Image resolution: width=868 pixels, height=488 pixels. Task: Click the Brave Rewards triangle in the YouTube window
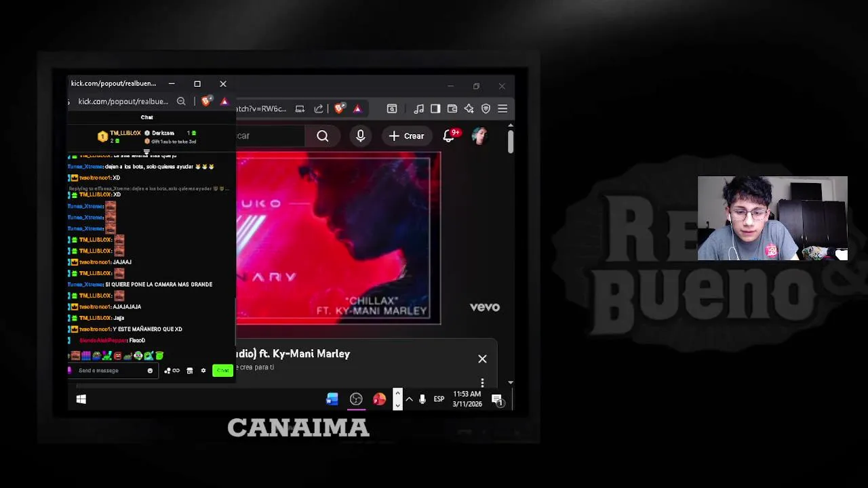click(x=357, y=108)
